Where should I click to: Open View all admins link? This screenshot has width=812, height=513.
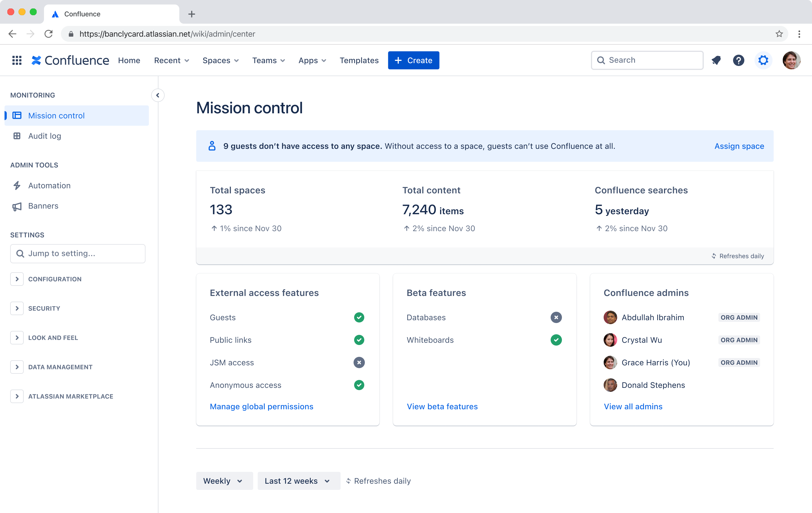click(x=633, y=406)
